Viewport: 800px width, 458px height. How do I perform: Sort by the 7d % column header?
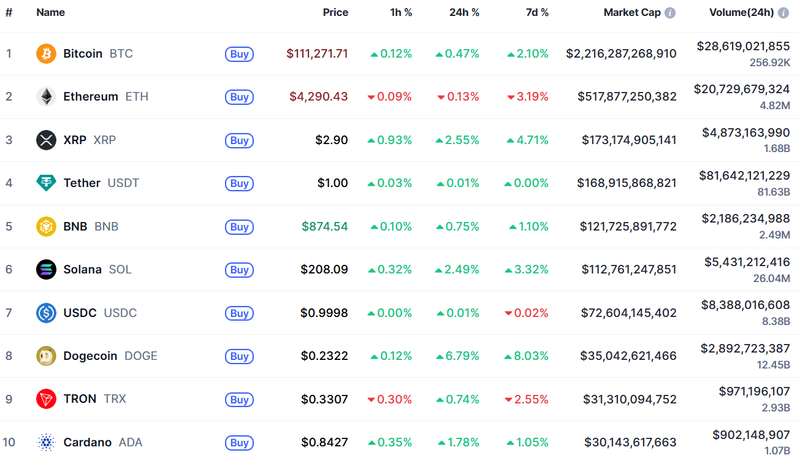(x=537, y=13)
